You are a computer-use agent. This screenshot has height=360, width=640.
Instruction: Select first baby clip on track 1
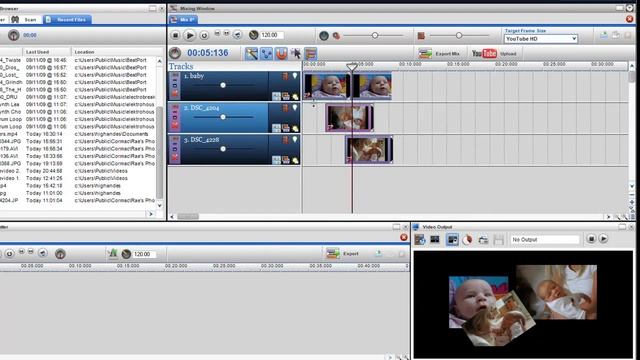click(x=327, y=87)
